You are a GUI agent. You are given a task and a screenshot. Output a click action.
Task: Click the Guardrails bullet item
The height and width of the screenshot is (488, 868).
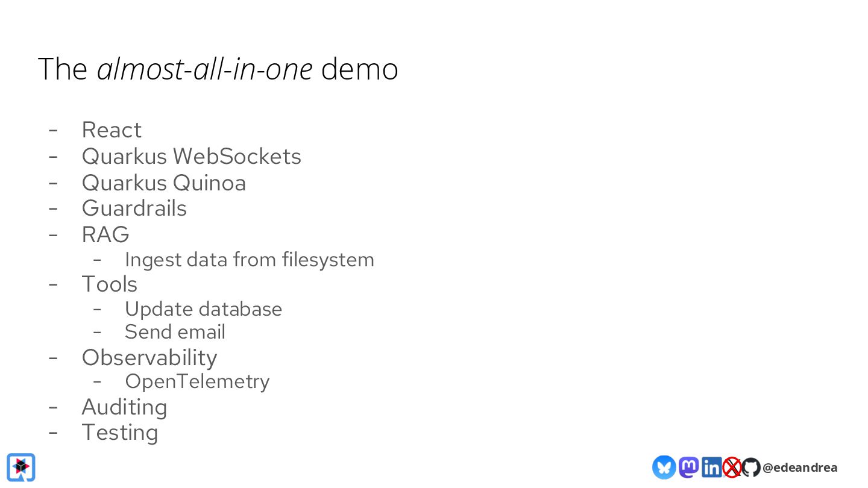[134, 208]
